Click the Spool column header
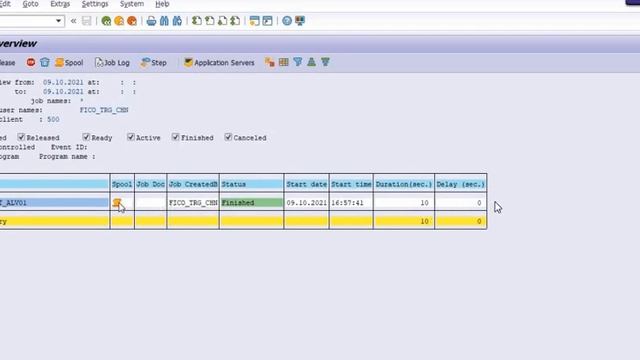The image size is (640, 360). pyautogui.click(x=122, y=184)
